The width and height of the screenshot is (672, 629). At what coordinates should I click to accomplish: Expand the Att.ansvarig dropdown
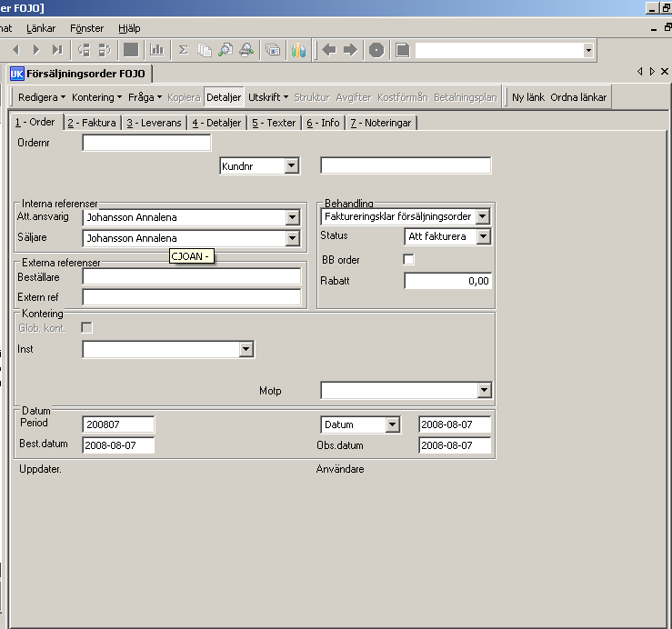tap(292, 217)
